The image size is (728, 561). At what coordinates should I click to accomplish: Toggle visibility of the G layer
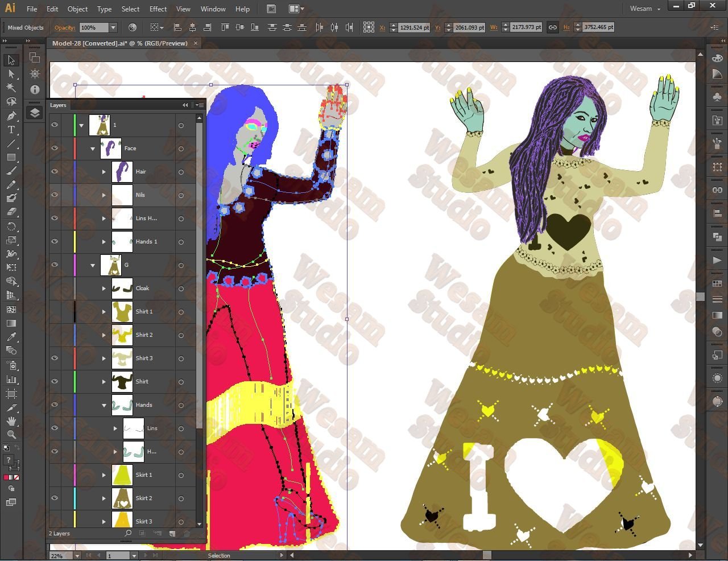55,265
